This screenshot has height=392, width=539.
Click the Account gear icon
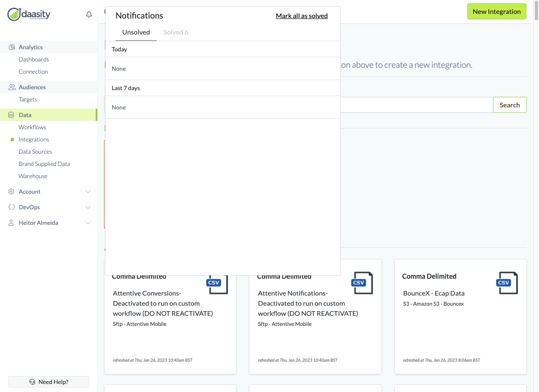pos(11,192)
